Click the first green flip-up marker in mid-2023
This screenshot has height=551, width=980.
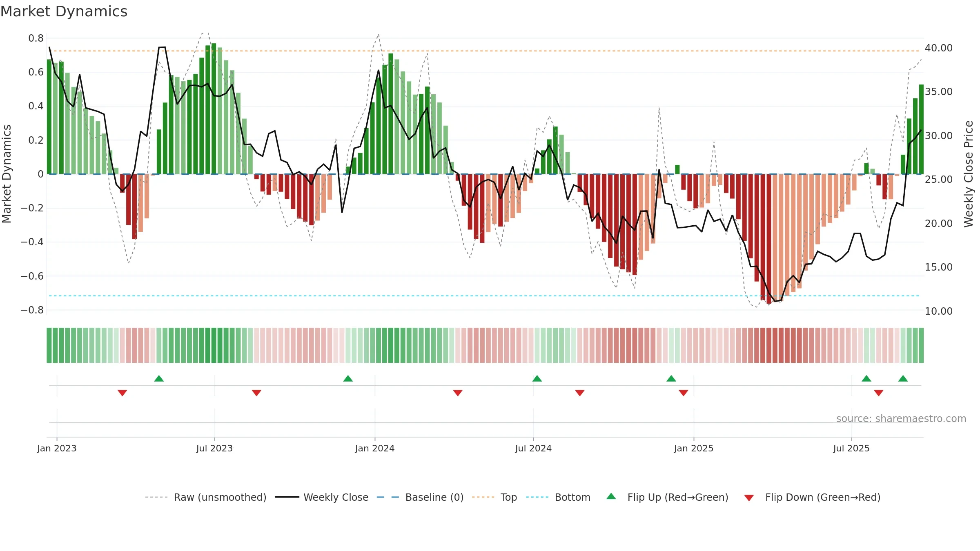pyautogui.click(x=159, y=378)
